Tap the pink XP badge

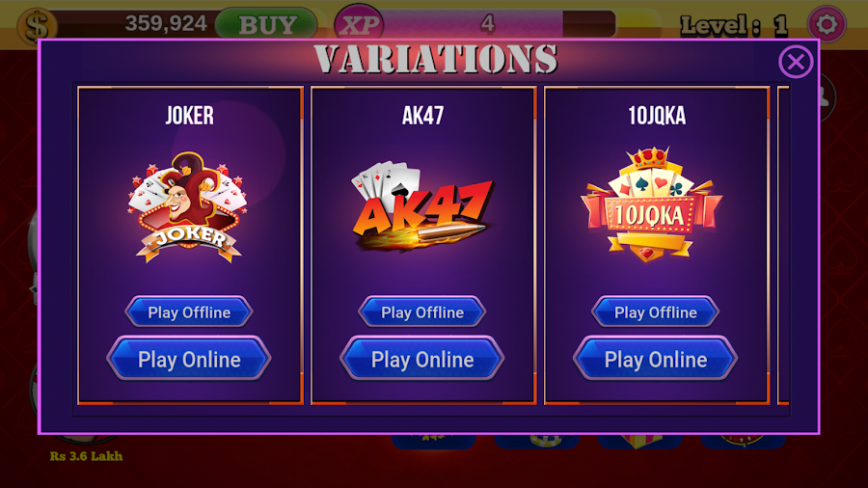pos(360,24)
